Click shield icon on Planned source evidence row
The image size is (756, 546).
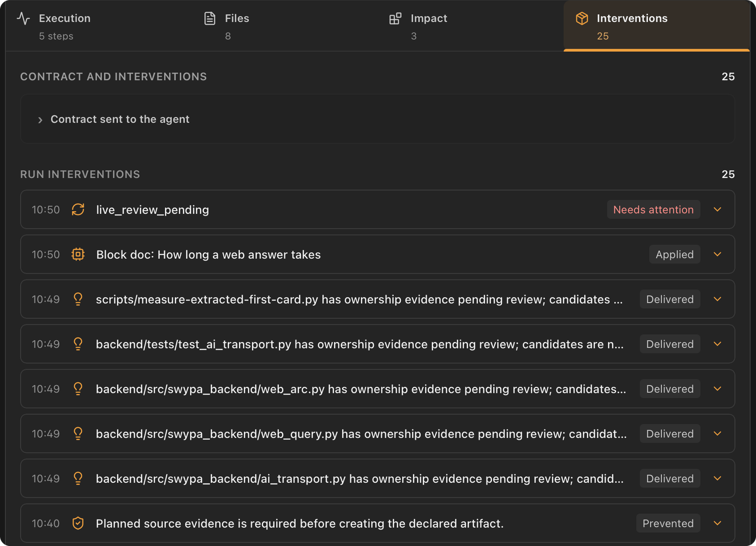tap(78, 523)
